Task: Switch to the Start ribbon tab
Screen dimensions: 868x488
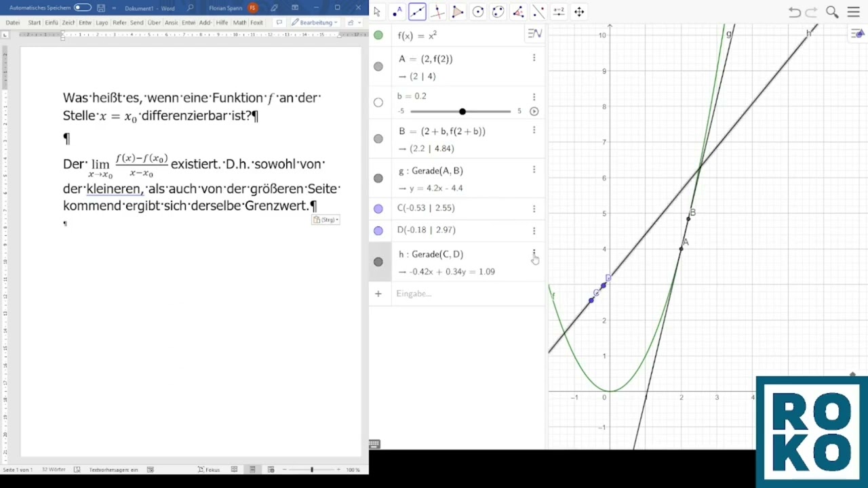Action: (34, 22)
